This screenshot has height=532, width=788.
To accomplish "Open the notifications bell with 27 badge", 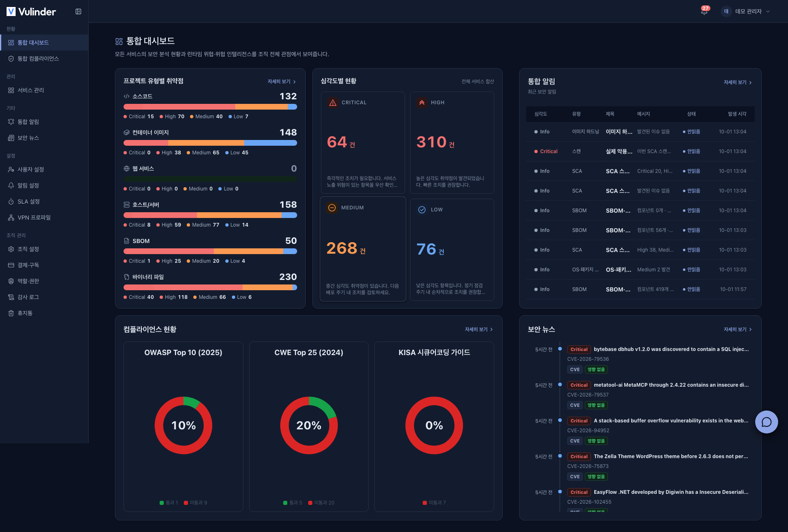I will (x=704, y=11).
